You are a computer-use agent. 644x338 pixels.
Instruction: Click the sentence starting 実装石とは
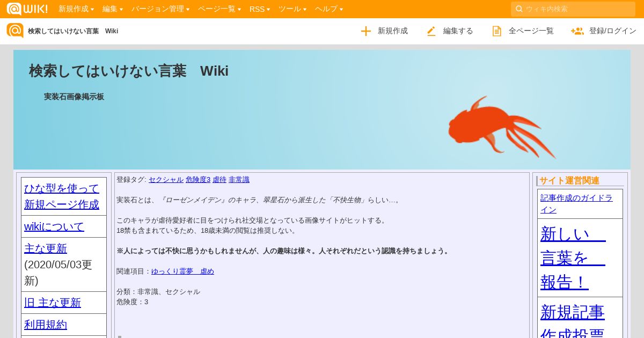coord(259,200)
